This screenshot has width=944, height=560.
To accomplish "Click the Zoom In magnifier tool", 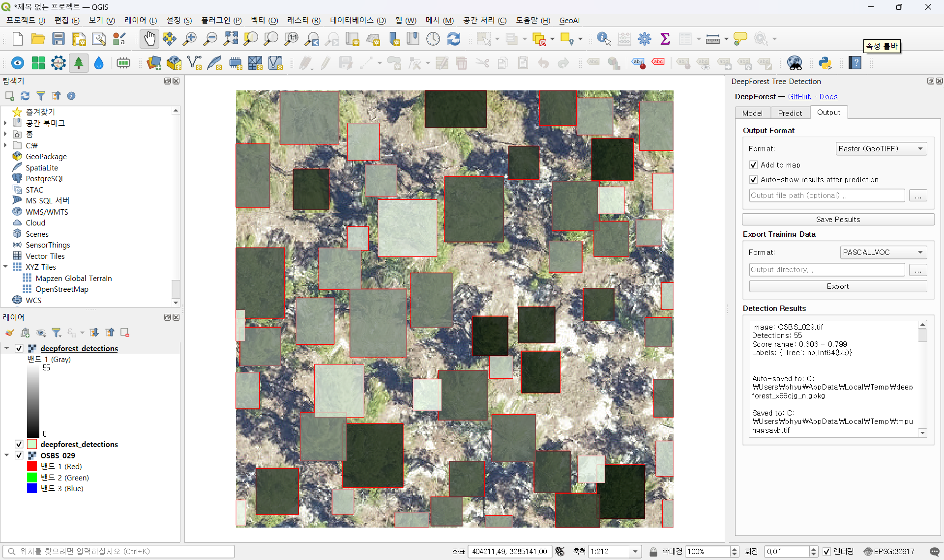I will click(189, 39).
